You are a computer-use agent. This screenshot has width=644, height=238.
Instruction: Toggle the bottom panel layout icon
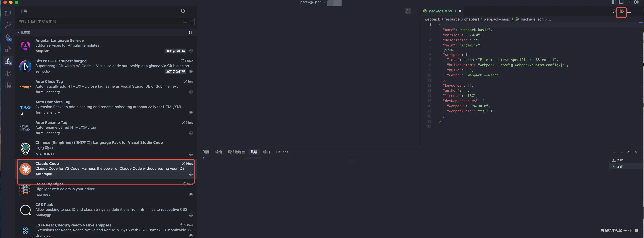click(621, 2)
